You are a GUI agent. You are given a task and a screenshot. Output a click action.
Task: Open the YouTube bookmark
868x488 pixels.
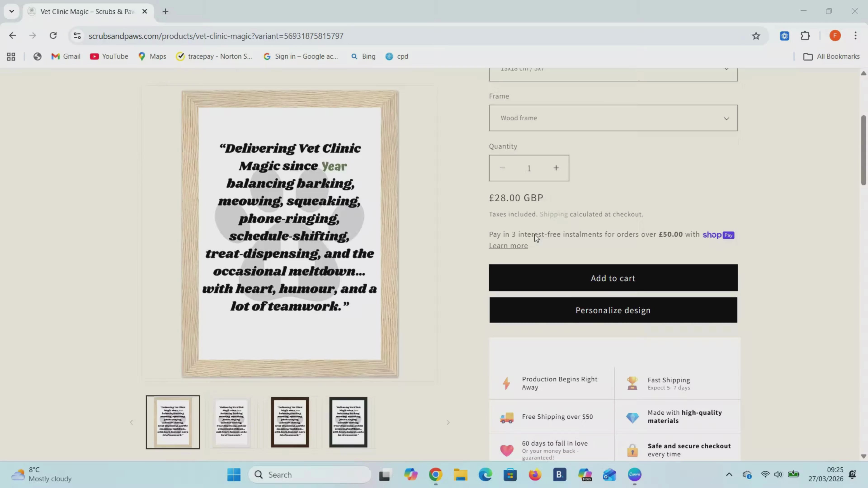click(109, 56)
